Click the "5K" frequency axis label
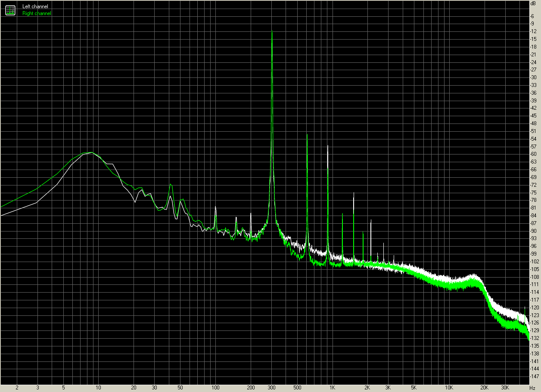Viewport: 541px width, 392px height. (x=414, y=388)
